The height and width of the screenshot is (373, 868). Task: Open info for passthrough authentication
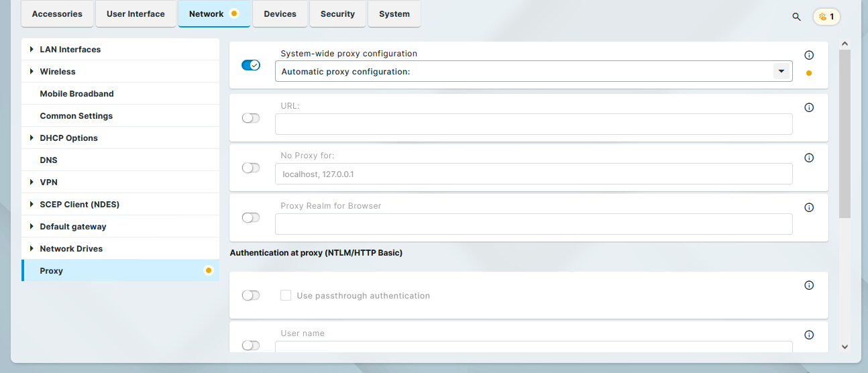point(809,285)
